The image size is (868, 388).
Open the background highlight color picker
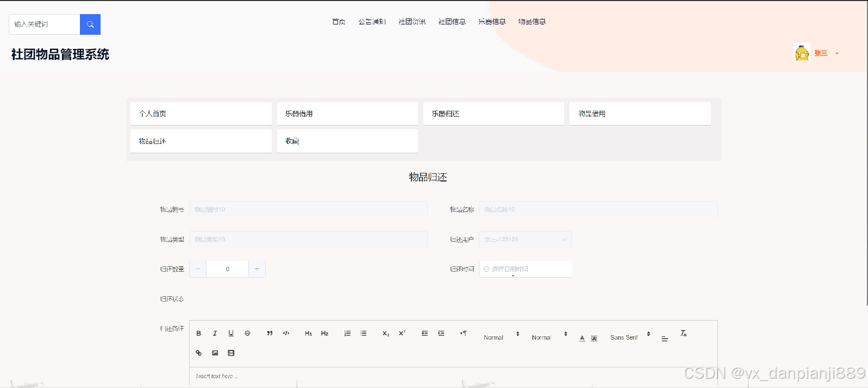(x=594, y=338)
